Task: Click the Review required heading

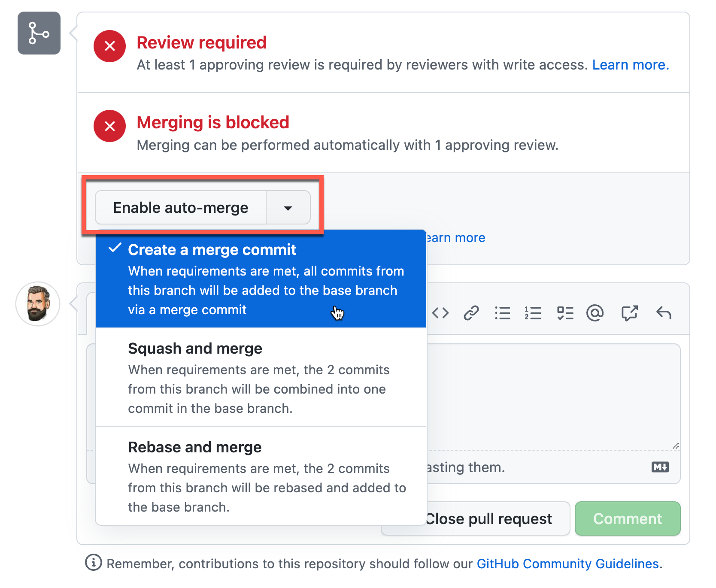Action: click(202, 42)
